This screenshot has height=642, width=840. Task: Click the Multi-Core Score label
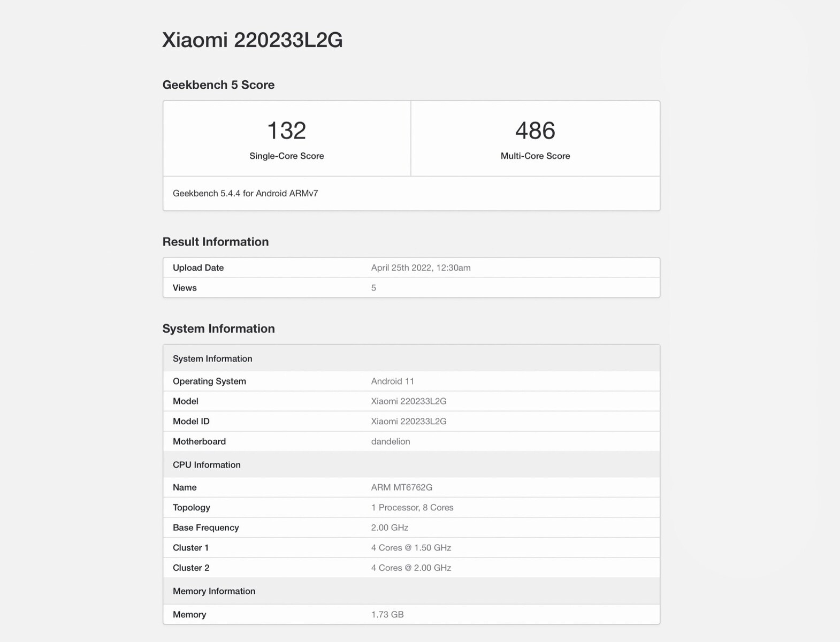click(x=535, y=156)
